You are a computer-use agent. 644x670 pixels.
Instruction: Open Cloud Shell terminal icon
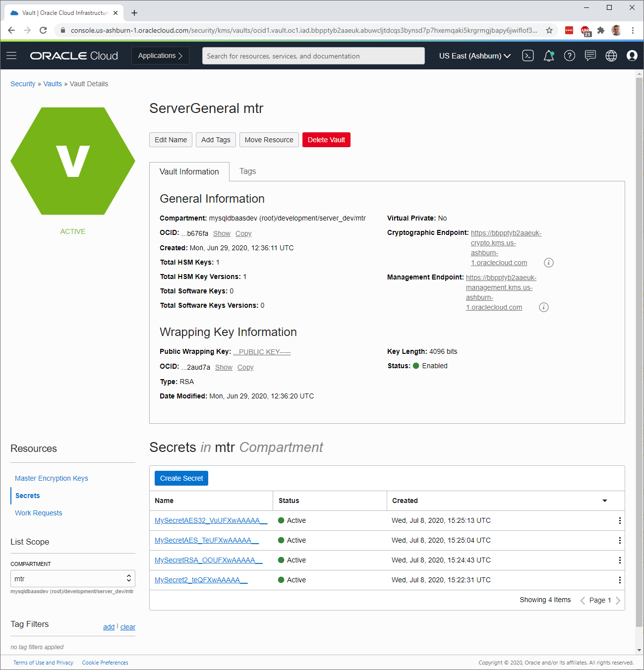[x=528, y=56]
